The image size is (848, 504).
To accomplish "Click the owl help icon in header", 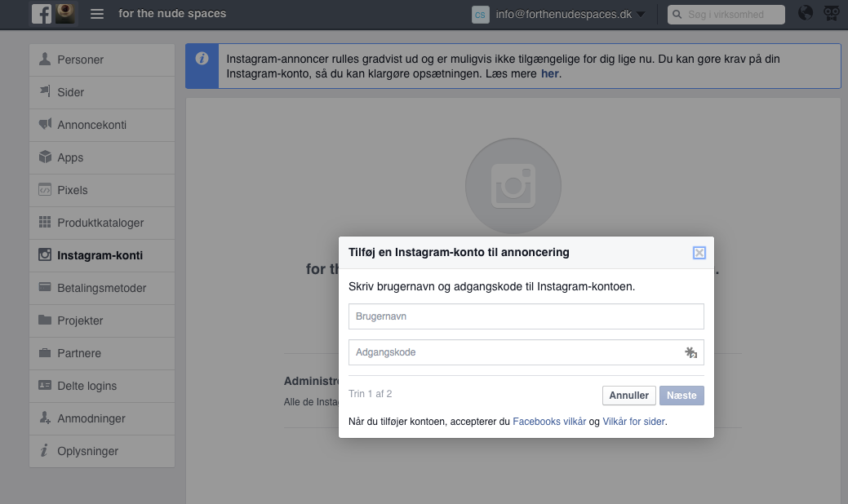I will 831,13.
